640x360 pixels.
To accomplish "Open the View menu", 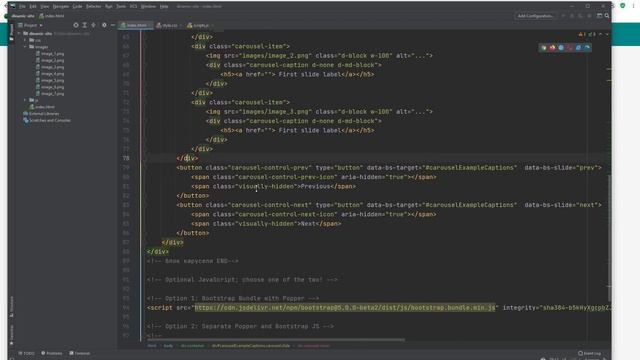I will click(x=44, y=7).
